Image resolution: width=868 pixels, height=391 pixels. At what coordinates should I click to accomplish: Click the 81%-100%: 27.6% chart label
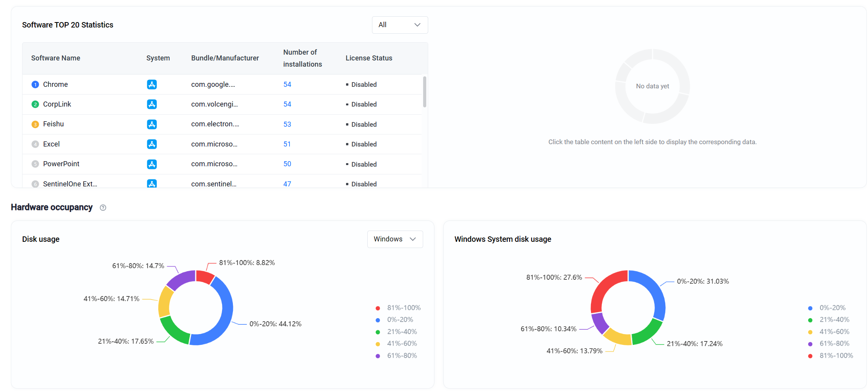[x=554, y=277]
